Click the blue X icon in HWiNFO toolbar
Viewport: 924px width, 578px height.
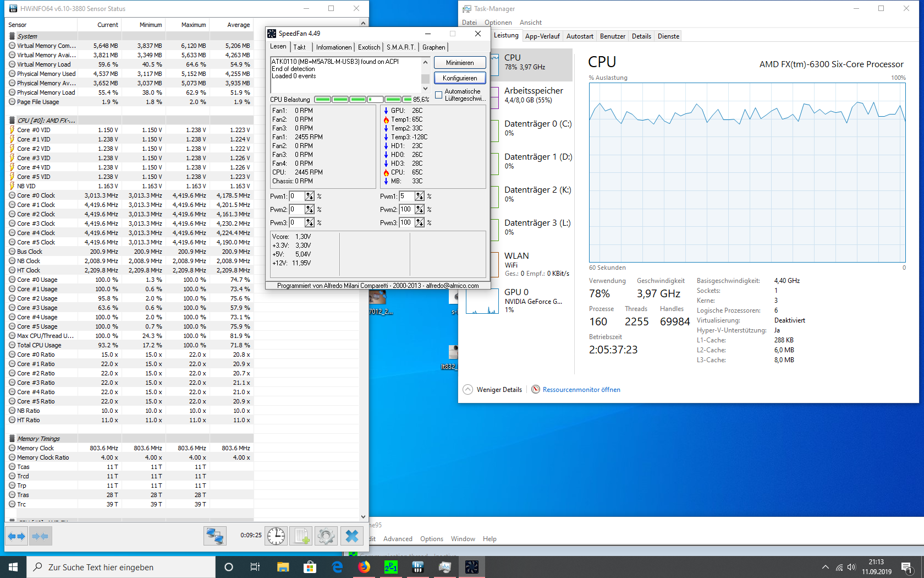tap(352, 536)
